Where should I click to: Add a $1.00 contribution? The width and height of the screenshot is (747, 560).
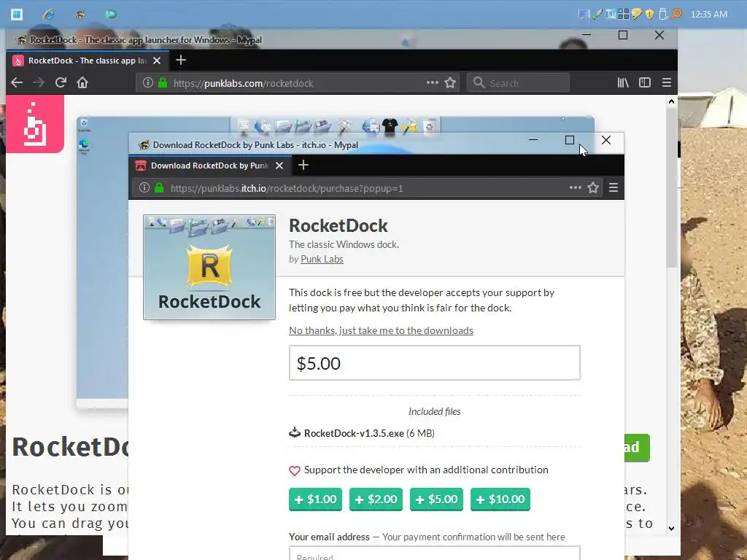pos(315,499)
